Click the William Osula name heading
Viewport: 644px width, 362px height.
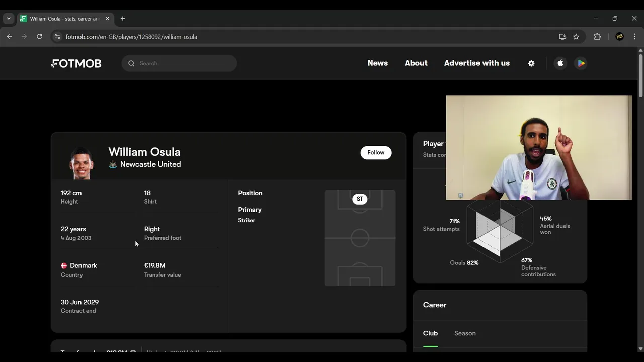pyautogui.click(x=144, y=152)
